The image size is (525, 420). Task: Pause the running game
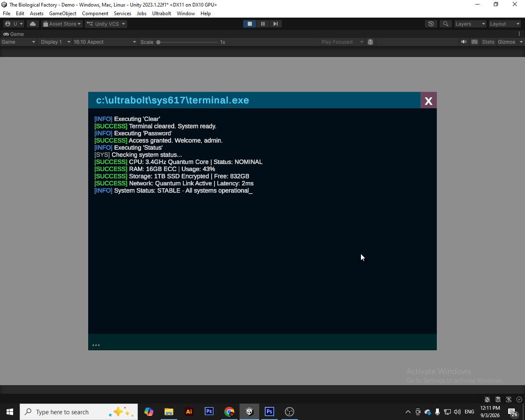(x=262, y=24)
